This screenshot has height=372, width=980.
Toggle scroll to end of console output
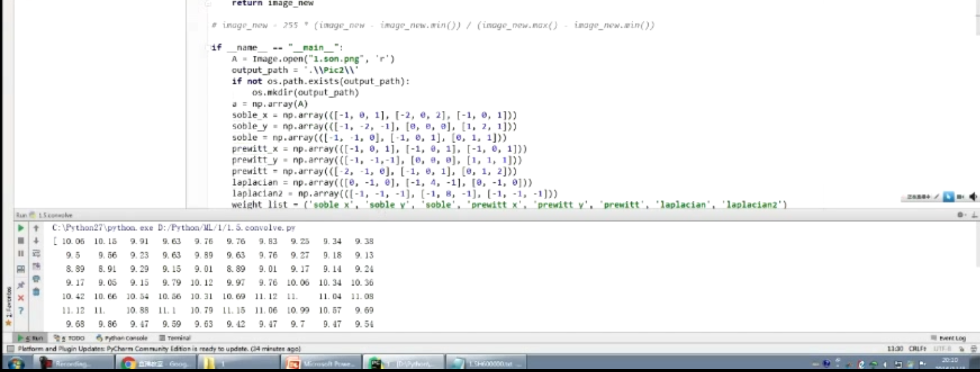pos(36,266)
